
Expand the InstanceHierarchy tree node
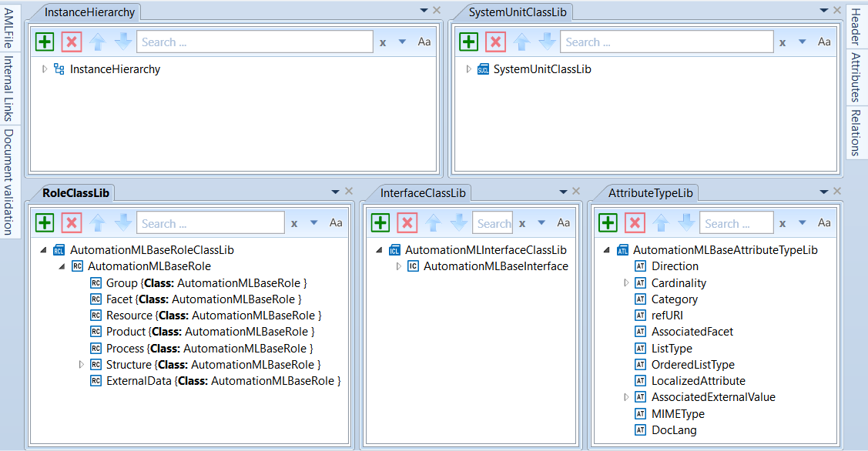(x=45, y=69)
